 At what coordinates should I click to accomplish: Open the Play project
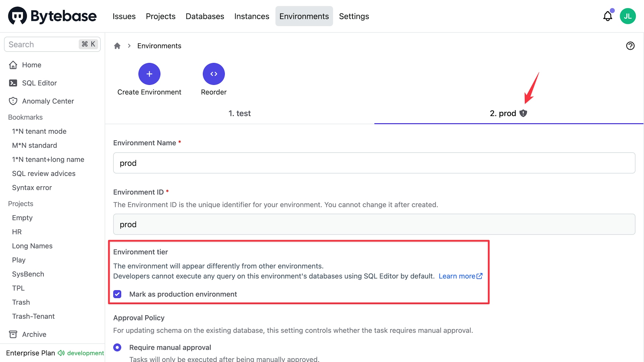pos(19,260)
